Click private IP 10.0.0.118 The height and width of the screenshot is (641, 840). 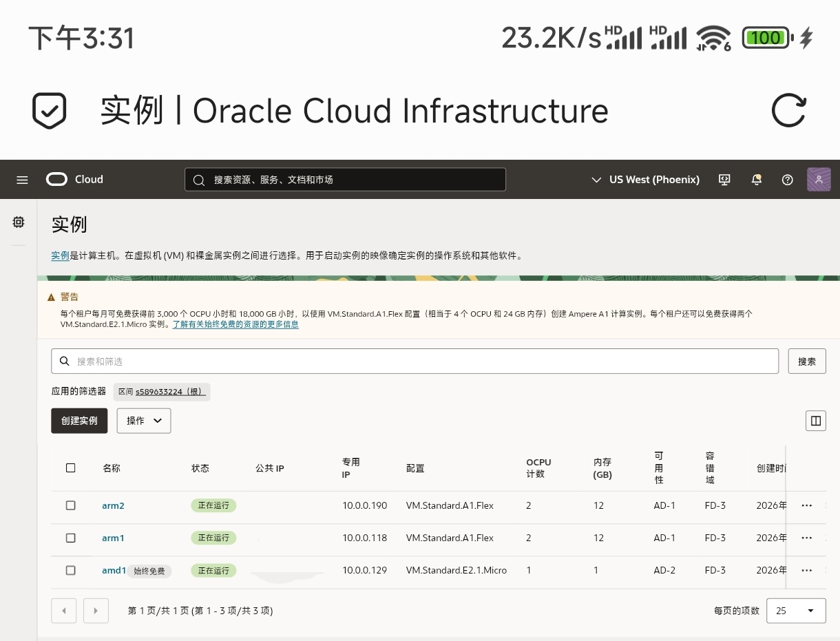pos(364,538)
